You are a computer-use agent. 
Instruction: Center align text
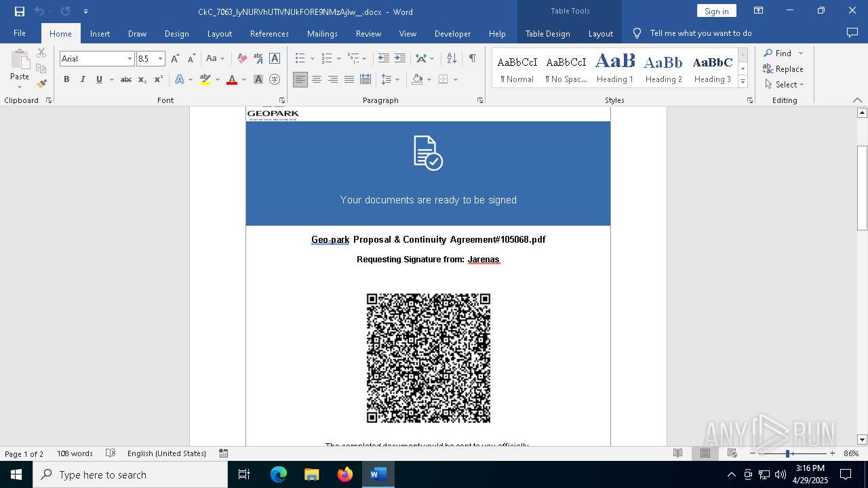click(x=317, y=79)
